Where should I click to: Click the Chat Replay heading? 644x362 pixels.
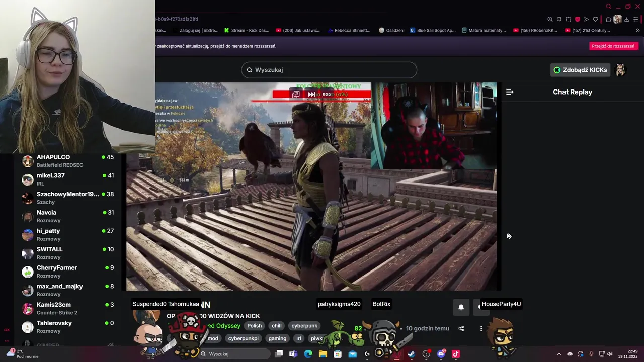pos(573,92)
